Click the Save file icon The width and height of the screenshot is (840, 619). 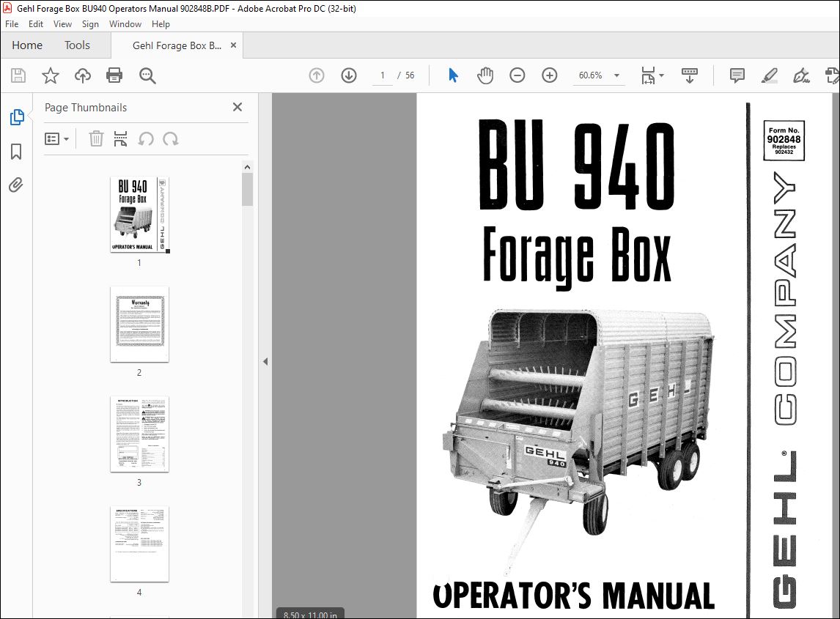18,75
